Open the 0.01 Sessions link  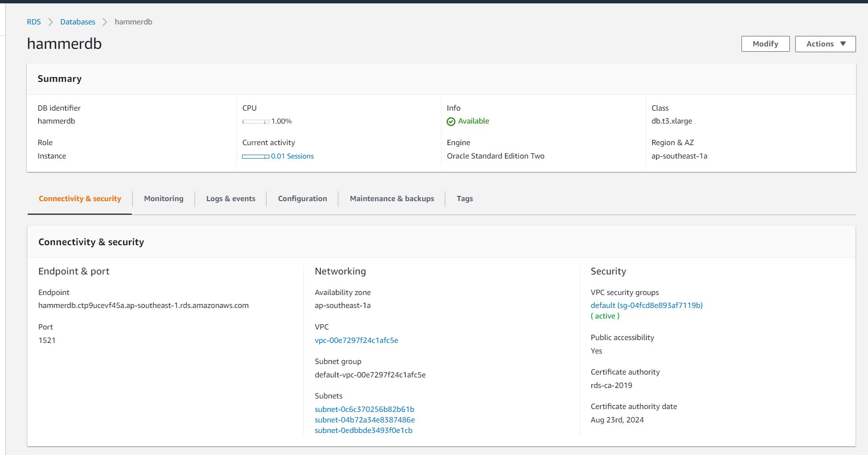[292, 156]
